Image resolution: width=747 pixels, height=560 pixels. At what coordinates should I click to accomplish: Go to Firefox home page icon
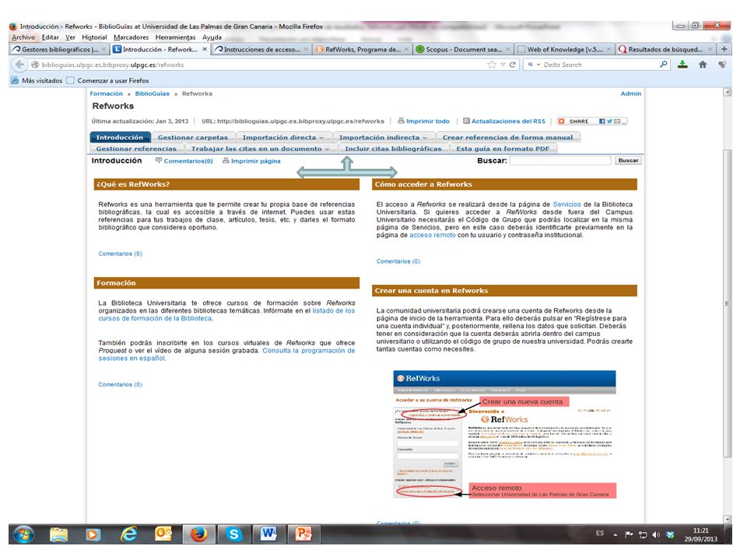coord(703,65)
